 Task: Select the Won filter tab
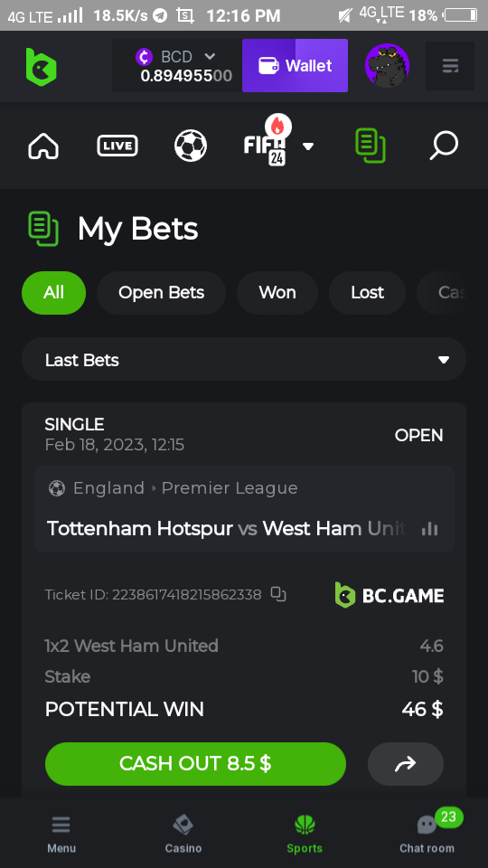pos(277,292)
